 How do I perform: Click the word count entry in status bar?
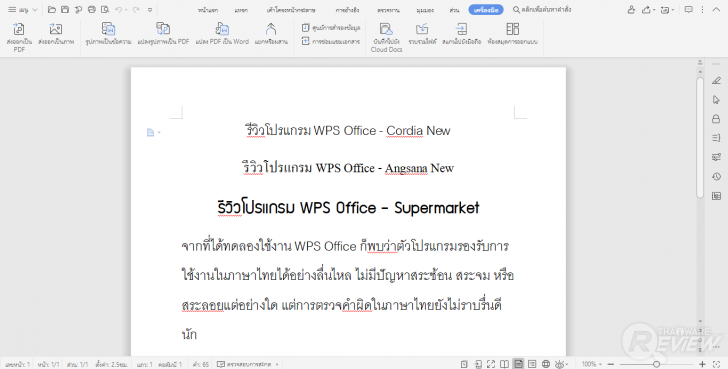201,364
